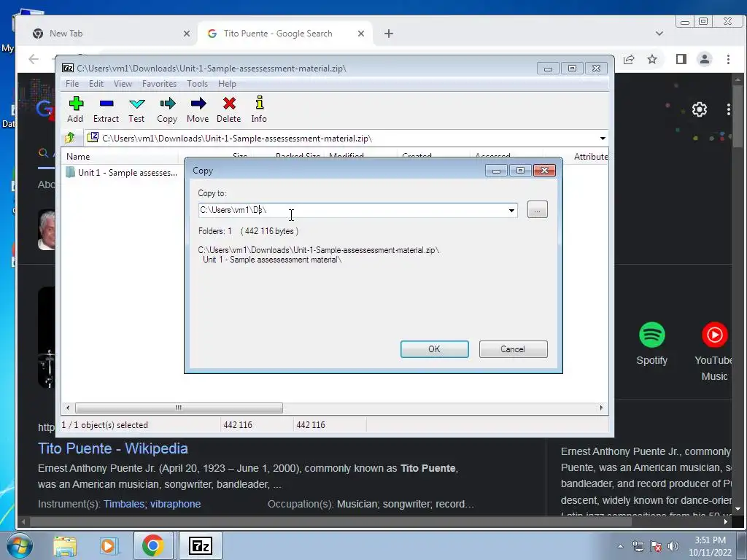The height and width of the screenshot is (560, 747).
Task: Click the volume speaker tray icon
Action: pos(673,546)
